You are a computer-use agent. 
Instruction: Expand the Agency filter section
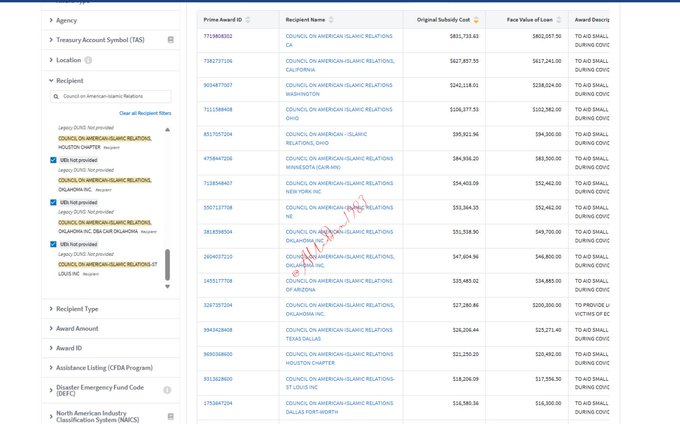pos(66,20)
